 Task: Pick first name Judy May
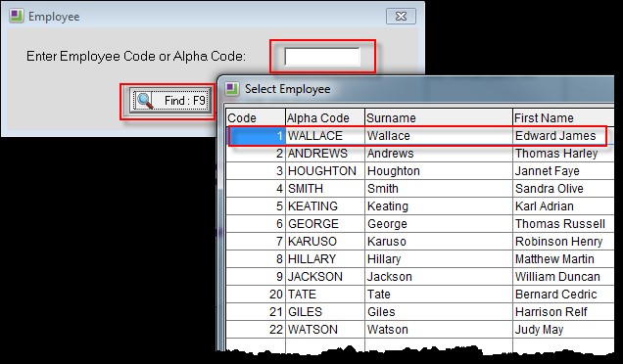point(563,330)
